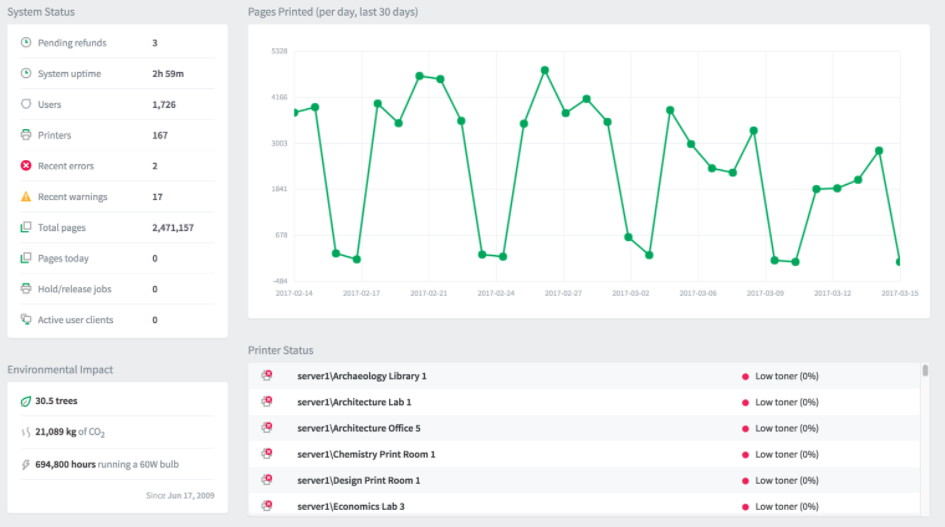The height and width of the screenshot is (527, 945).
Task: Click the Active user clients monitor icon
Action: pos(26,319)
